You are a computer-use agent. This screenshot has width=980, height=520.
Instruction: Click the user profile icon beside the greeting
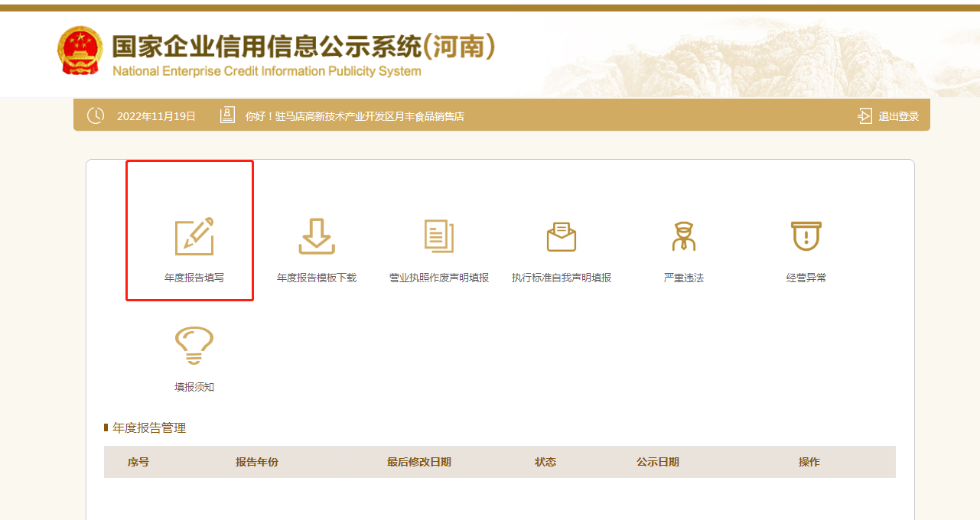[x=227, y=115]
